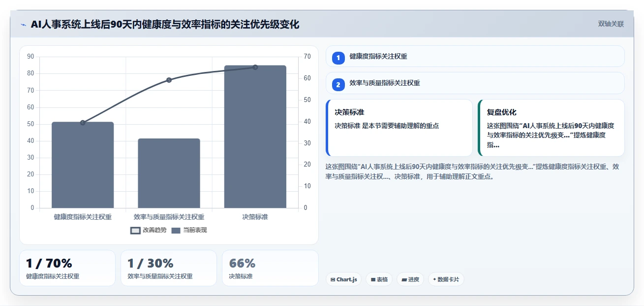644x306 pixels.
Task: Click the x-axis label 效率与质量指标关注权重
Action: click(x=169, y=217)
